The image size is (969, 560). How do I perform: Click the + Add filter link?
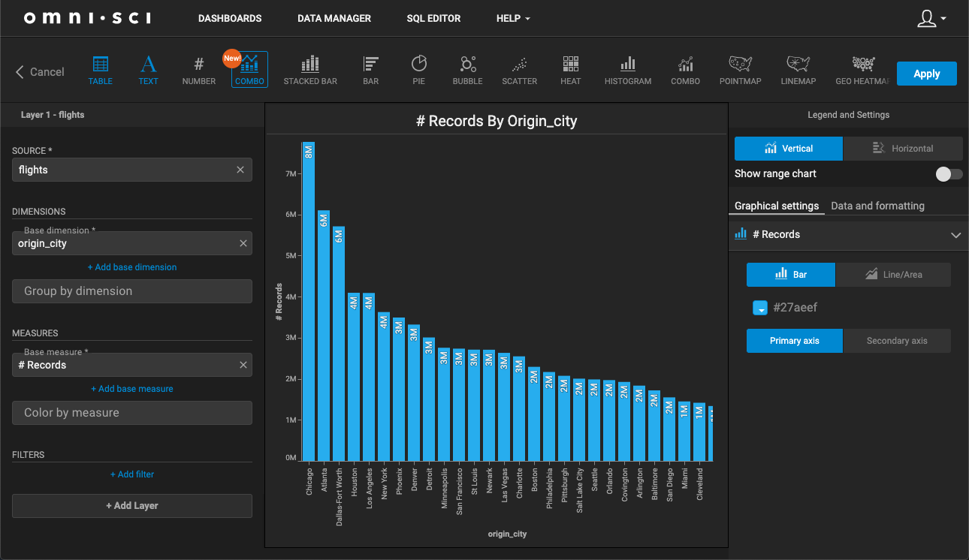click(x=132, y=474)
